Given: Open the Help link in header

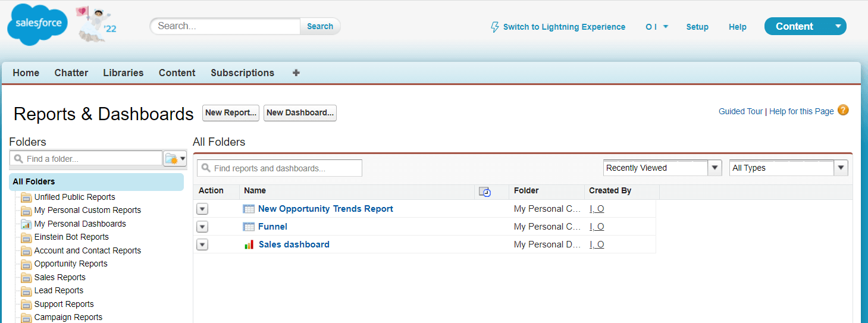Looking at the screenshot, I should pos(738,27).
